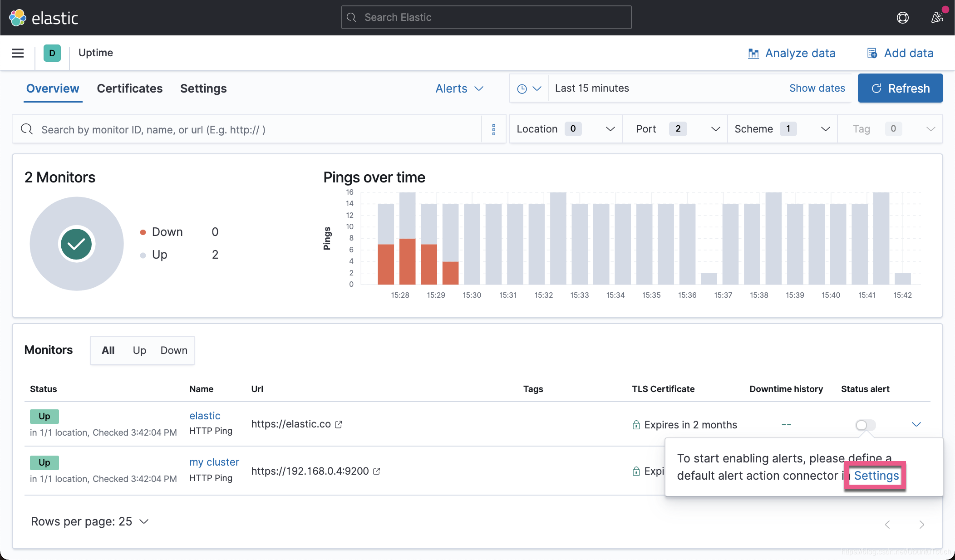The height and width of the screenshot is (560, 955).
Task: Filter monitors list by Down
Action: point(174,350)
